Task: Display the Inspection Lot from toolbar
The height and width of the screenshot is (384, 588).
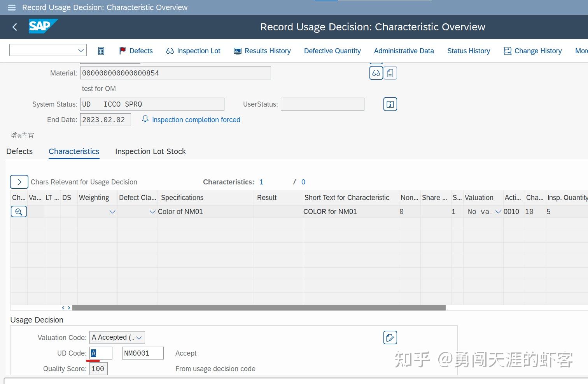Action: point(193,51)
